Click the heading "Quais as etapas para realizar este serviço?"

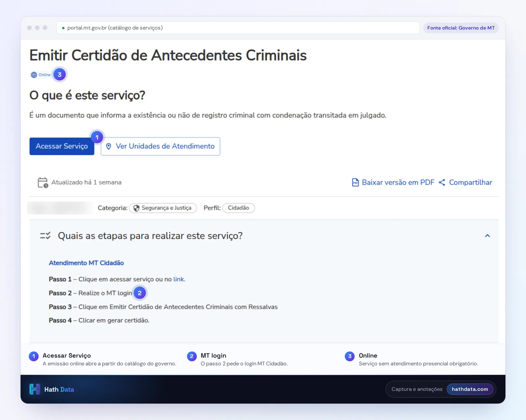point(150,236)
